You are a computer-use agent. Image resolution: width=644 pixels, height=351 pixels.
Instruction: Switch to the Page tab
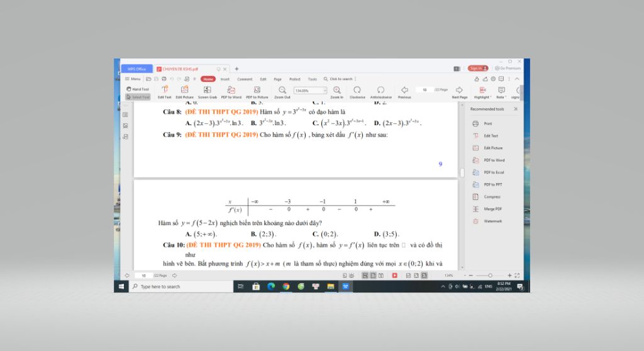(277, 79)
